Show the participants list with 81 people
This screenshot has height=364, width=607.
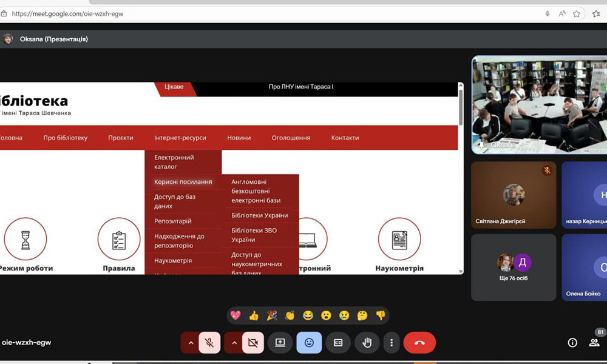point(594,342)
